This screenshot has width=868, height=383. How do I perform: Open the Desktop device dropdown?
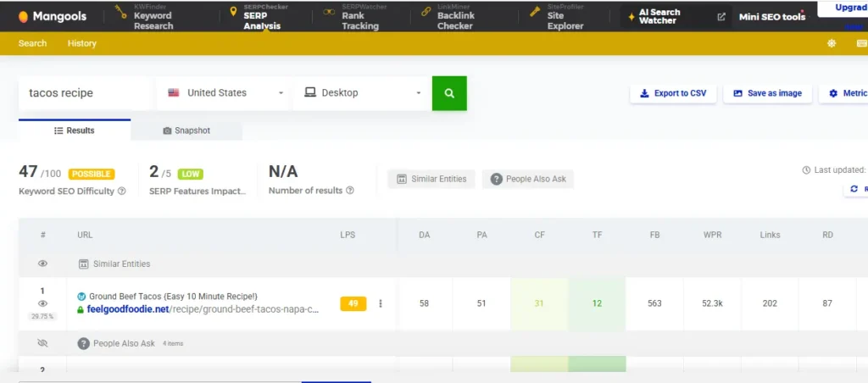click(x=363, y=93)
